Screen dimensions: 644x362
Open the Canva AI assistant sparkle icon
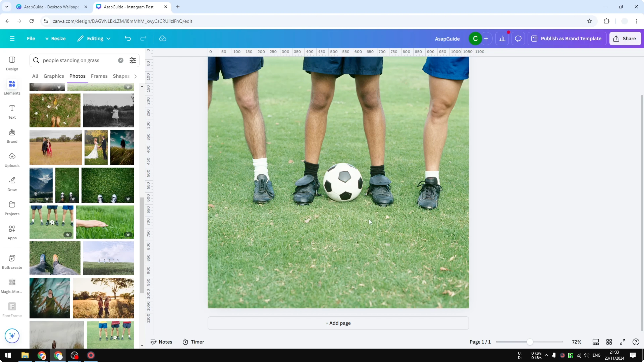coord(12,336)
